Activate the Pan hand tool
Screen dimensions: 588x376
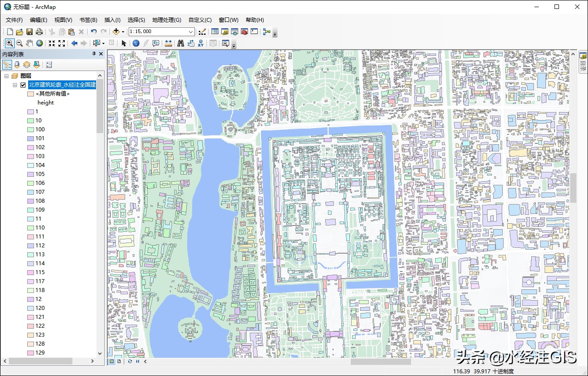(29, 43)
